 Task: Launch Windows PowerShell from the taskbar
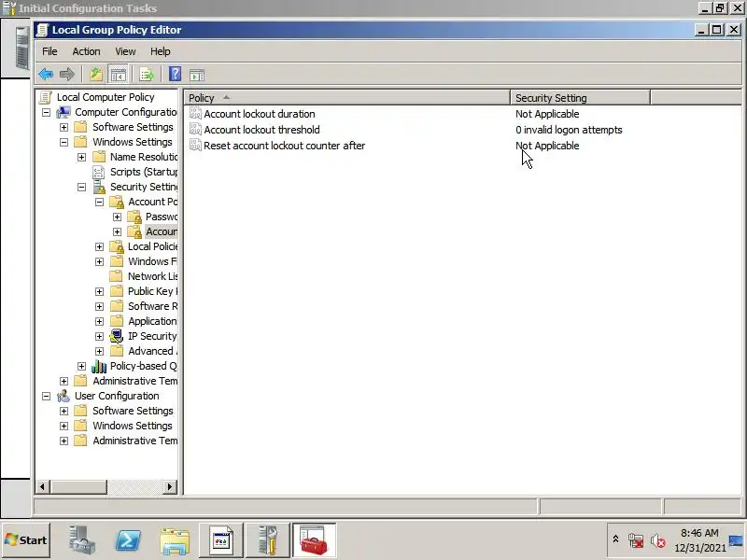pyautogui.click(x=128, y=540)
